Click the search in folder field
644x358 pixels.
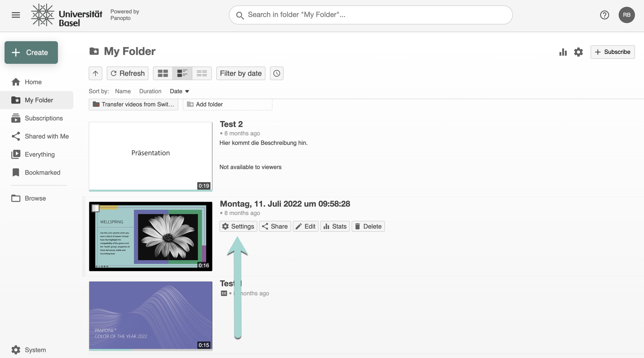click(371, 15)
